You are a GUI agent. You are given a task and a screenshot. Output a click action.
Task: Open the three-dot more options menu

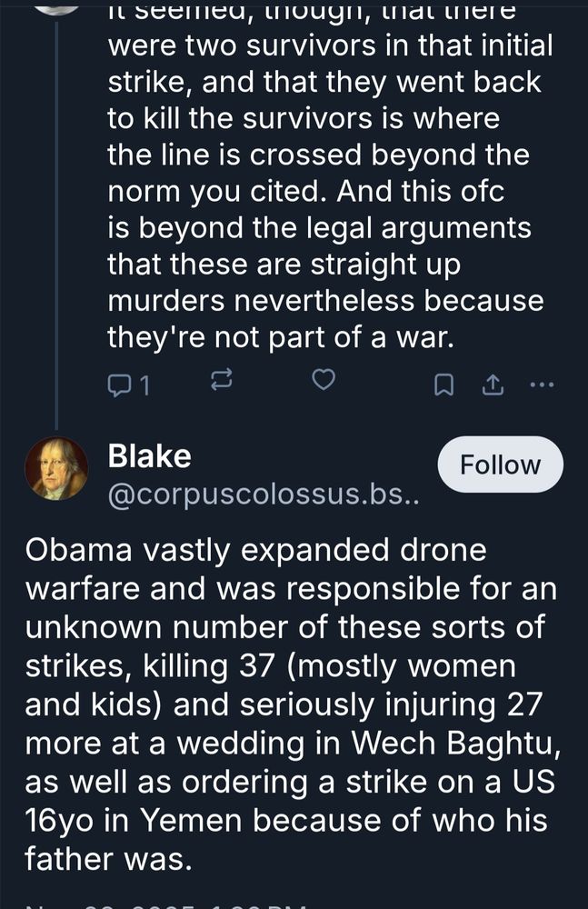click(x=541, y=385)
